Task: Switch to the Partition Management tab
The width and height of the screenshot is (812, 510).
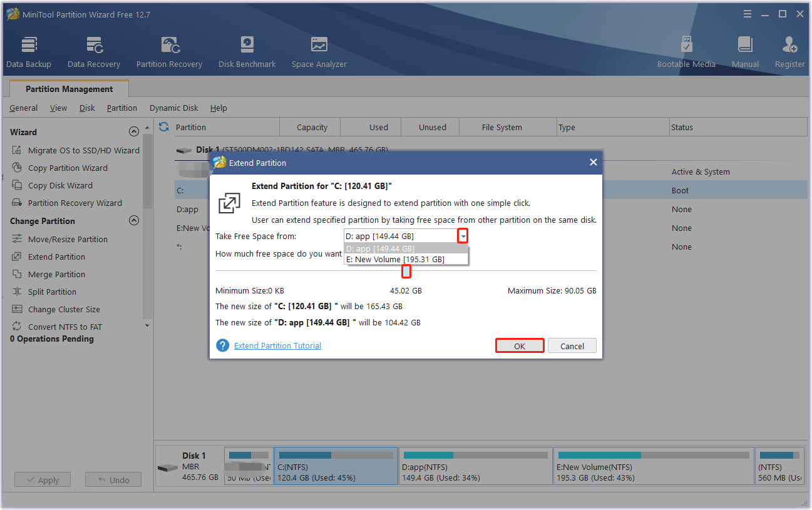Action: coord(69,89)
